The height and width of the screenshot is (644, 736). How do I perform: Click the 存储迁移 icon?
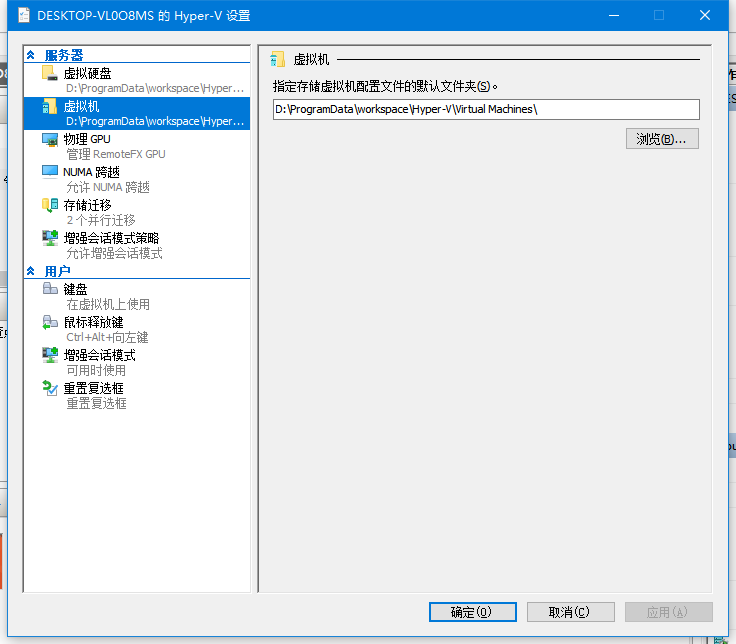pos(50,205)
